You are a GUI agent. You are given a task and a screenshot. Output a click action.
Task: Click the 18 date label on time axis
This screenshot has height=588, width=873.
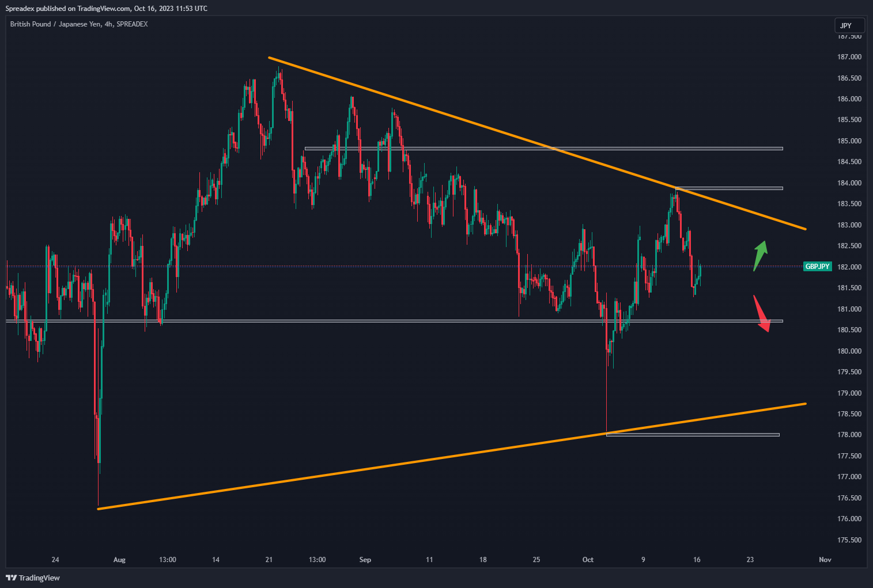pyautogui.click(x=483, y=560)
